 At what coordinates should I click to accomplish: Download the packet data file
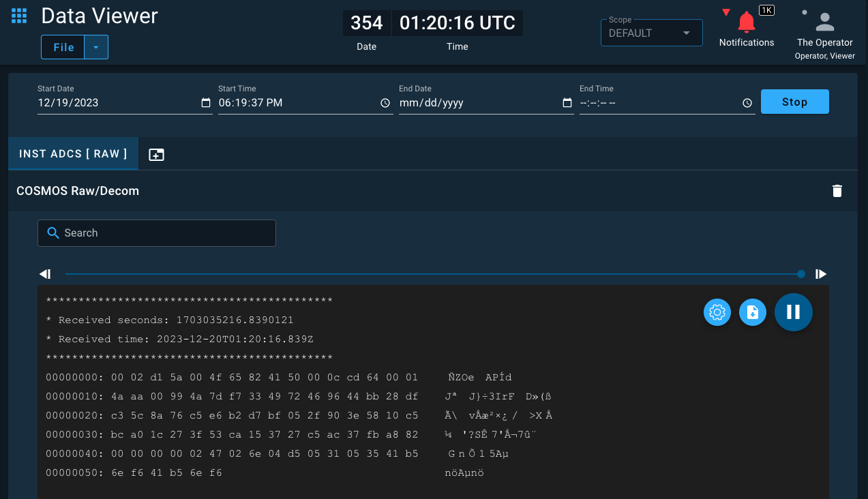point(753,312)
